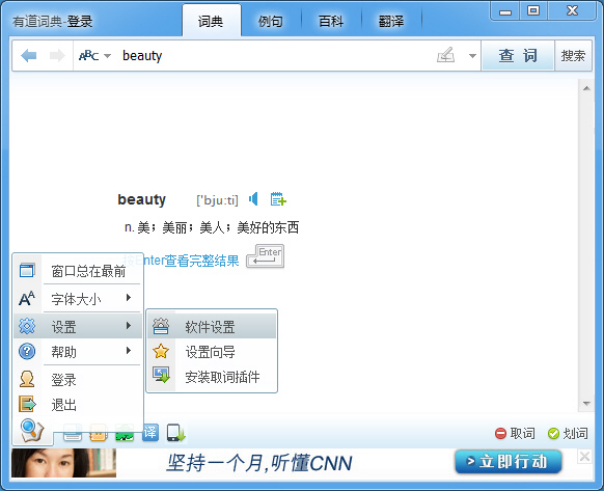Select 软件设置 from the submenu
This screenshot has height=491, width=604.
[x=210, y=327]
